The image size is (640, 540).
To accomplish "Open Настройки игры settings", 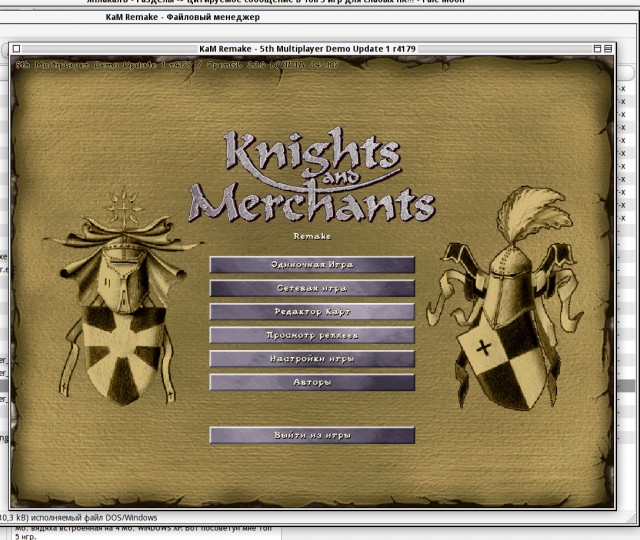I will coord(312,359).
